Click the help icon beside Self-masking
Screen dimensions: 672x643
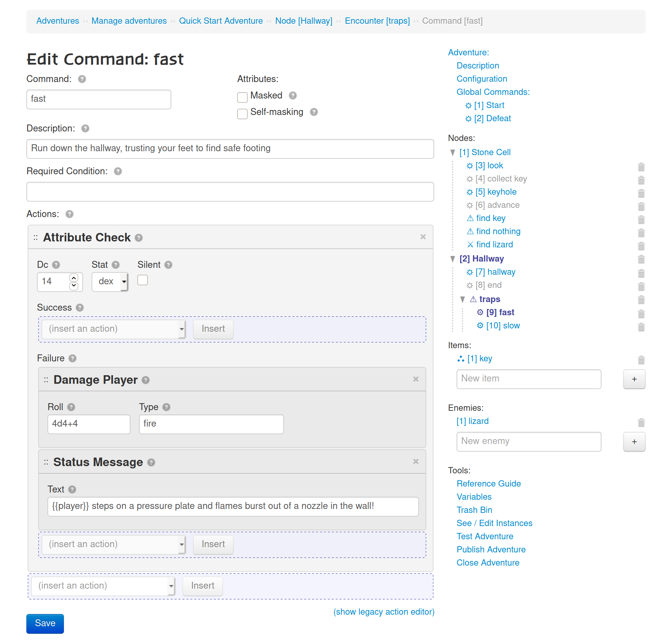point(314,112)
